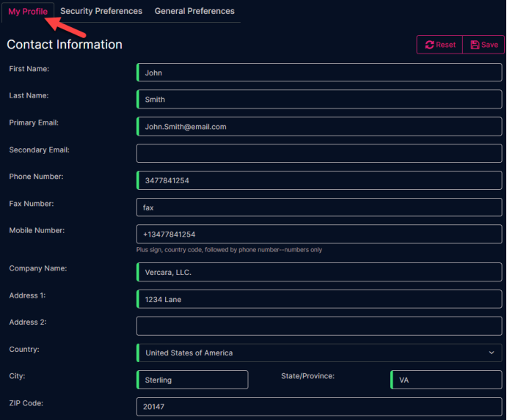This screenshot has width=507, height=420.
Task: Click the Reset button
Action: pos(439,45)
